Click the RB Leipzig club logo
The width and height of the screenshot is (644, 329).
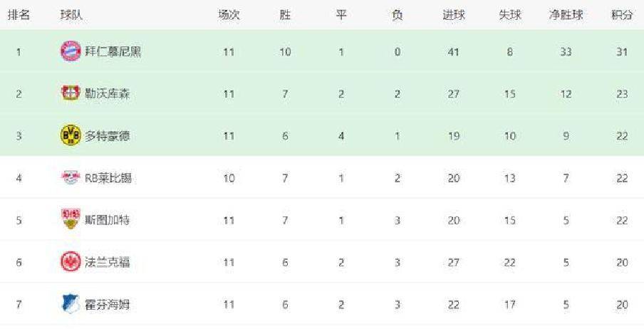pos(71,178)
